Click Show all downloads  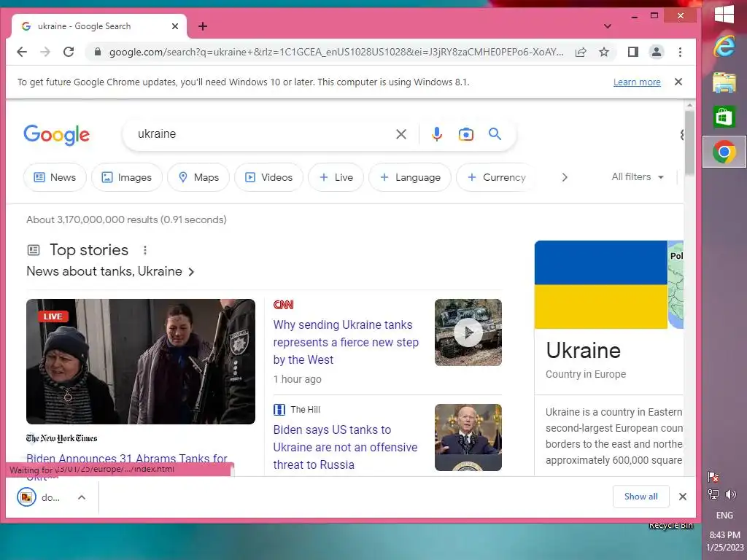click(640, 496)
